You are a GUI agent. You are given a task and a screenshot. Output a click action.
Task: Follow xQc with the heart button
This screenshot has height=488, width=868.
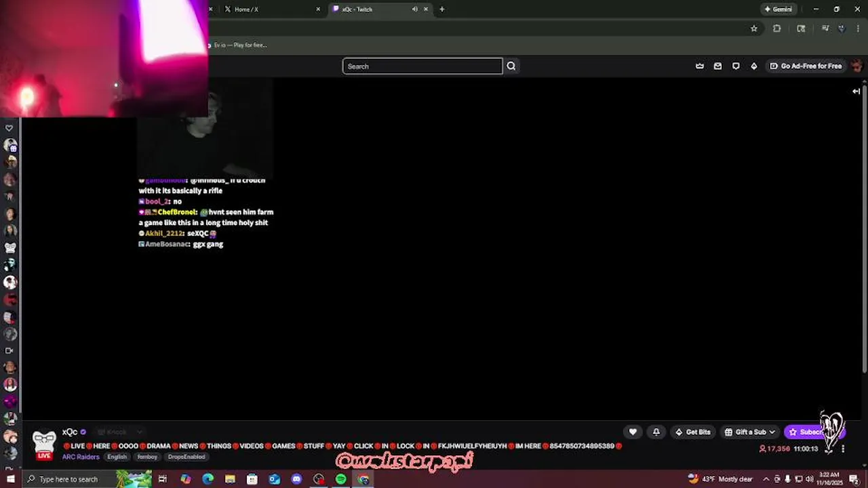click(633, 432)
